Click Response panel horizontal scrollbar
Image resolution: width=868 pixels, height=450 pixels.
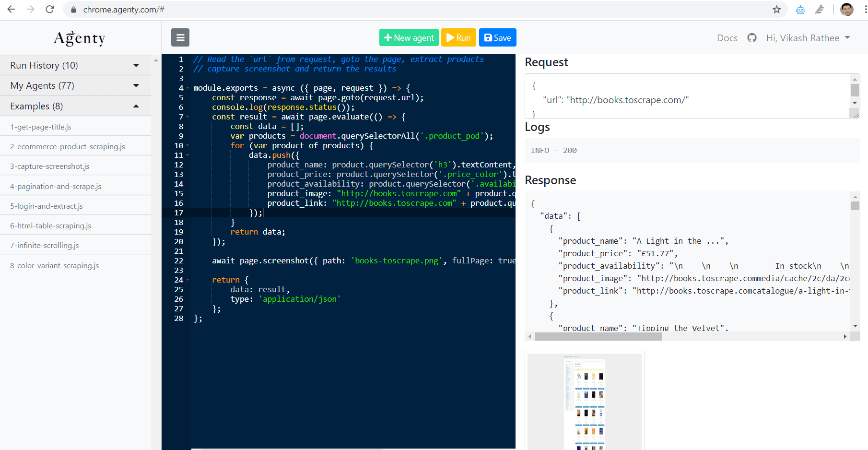[x=598, y=337]
